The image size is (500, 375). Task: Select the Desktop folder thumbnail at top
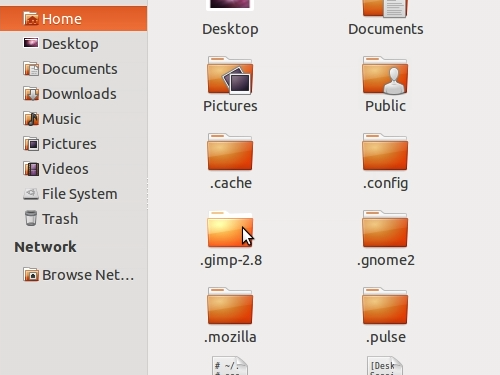(230, 5)
